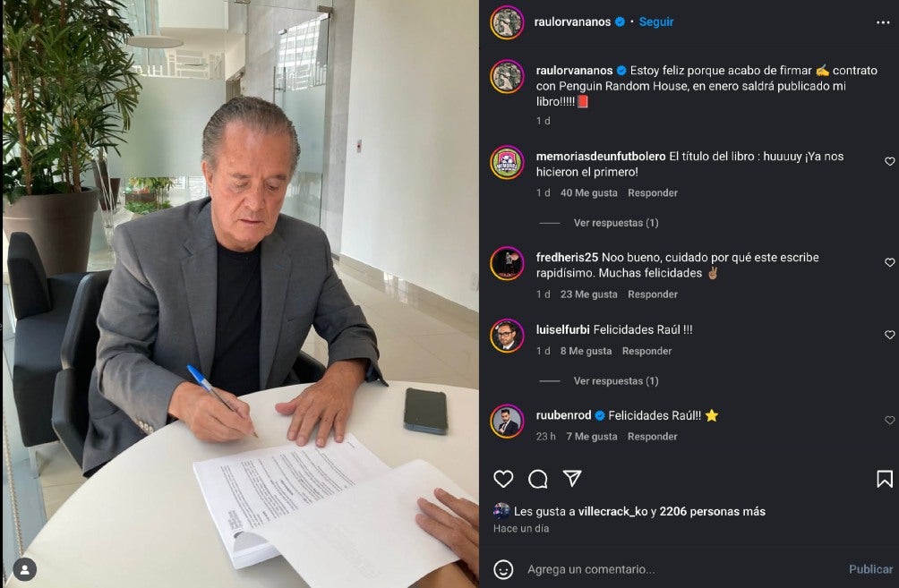
Task: Like luiselfurbi's comment heart
Action: (889, 335)
